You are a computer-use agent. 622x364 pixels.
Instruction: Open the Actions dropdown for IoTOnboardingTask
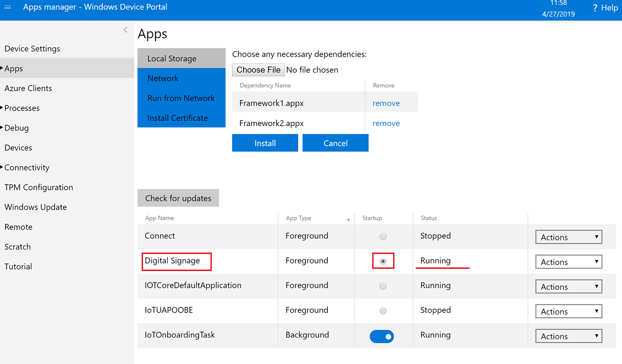[568, 336]
